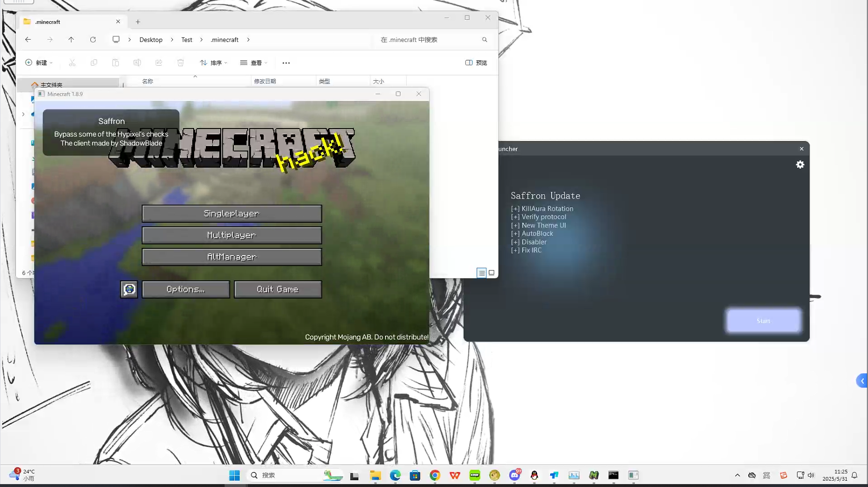Close the Saffron launcher window
The width and height of the screenshot is (868, 487).
click(x=801, y=149)
